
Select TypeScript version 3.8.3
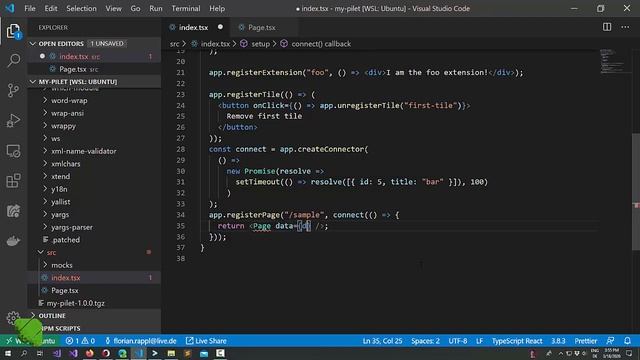558,341
